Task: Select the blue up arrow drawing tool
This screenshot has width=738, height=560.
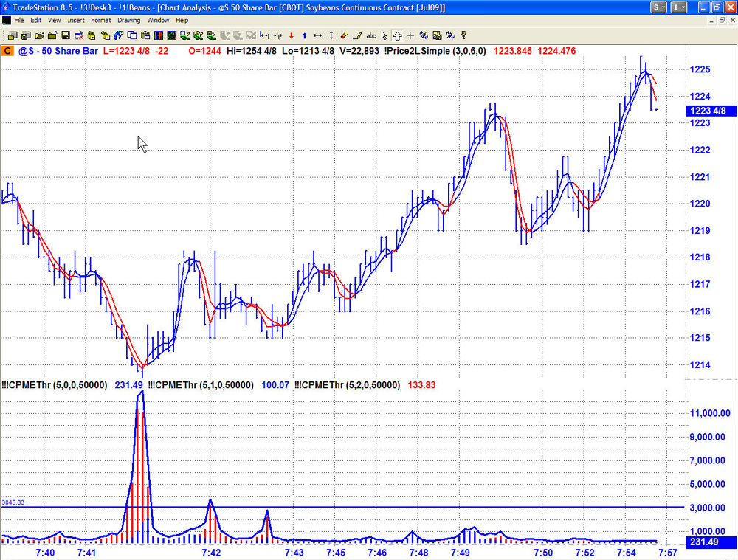Action: coord(305,35)
